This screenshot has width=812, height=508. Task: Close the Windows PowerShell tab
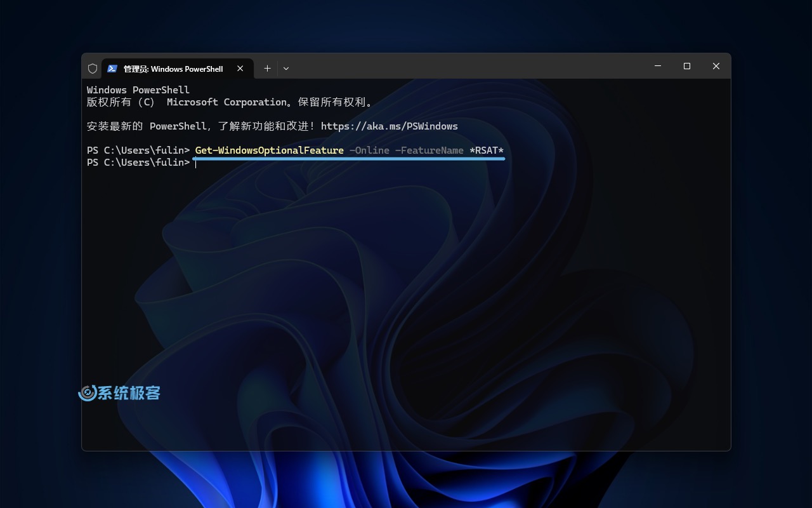240,69
